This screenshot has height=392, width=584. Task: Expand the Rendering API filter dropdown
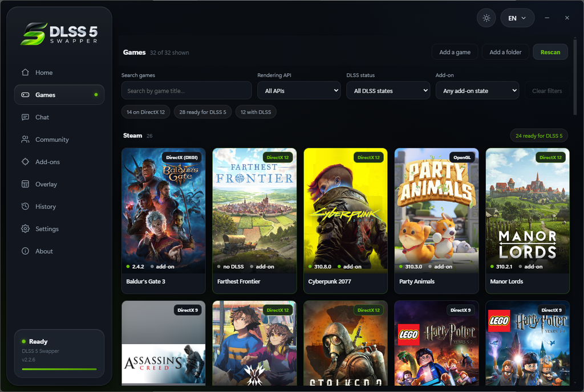pyautogui.click(x=299, y=91)
